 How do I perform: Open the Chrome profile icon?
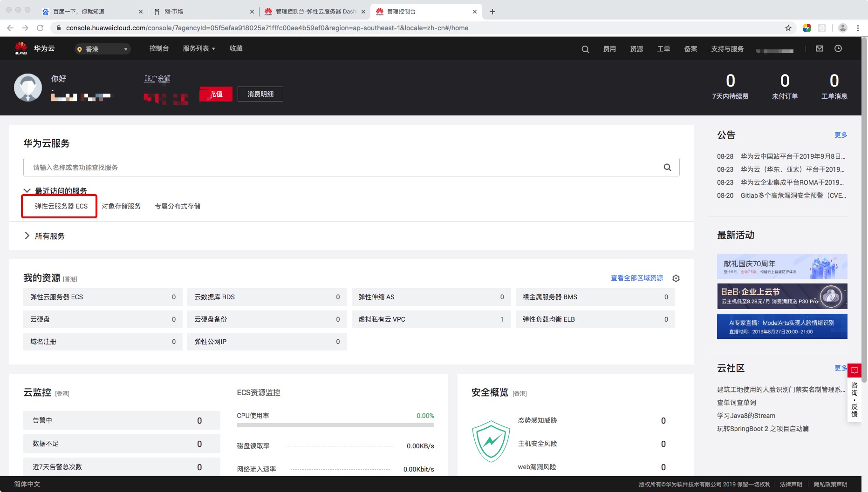pyautogui.click(x=843, y=28)
